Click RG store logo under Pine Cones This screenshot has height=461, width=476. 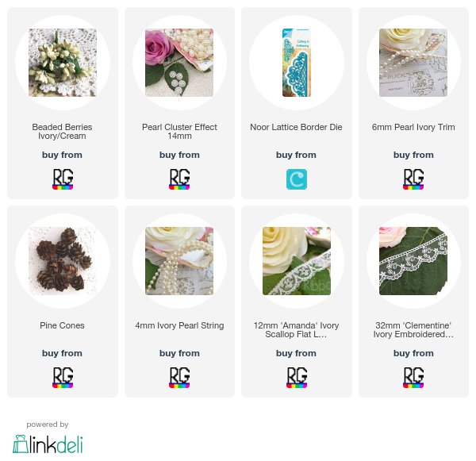(63, 378)
